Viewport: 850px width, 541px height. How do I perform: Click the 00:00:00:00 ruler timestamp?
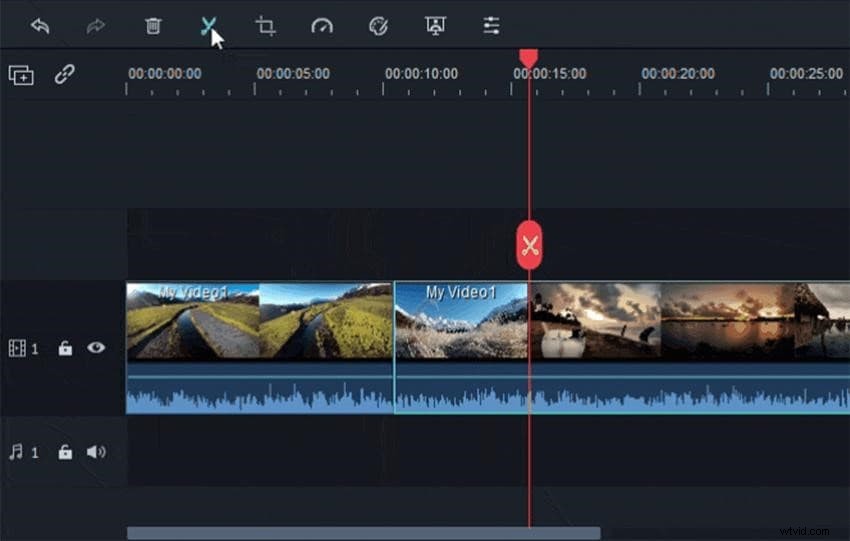coord(165,73)
